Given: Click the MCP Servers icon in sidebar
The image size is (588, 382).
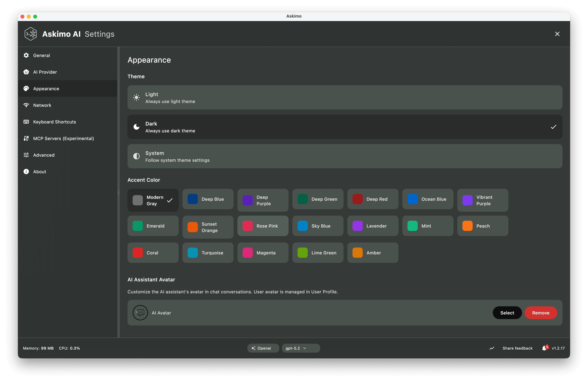Looking at the screenshot, I should [26, 138].
